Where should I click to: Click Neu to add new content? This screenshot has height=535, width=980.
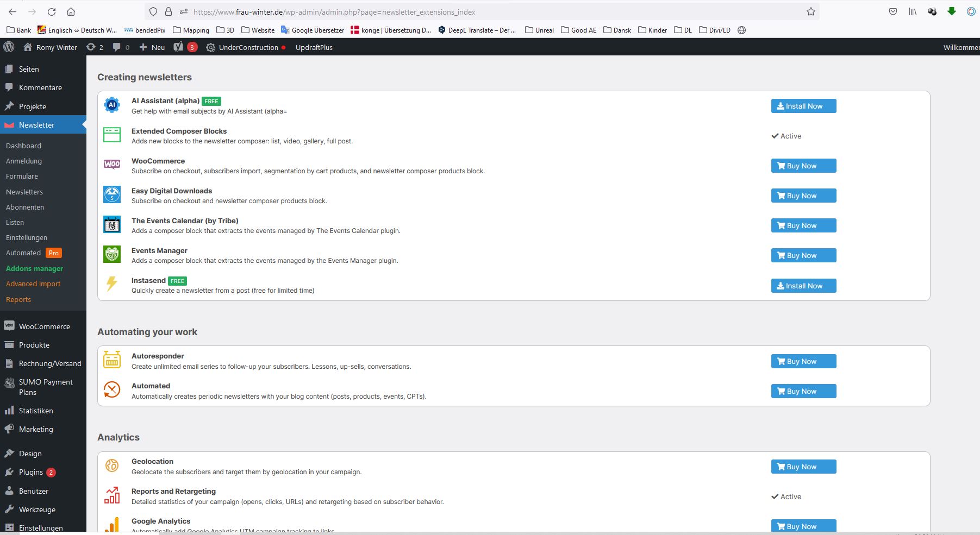152,47
